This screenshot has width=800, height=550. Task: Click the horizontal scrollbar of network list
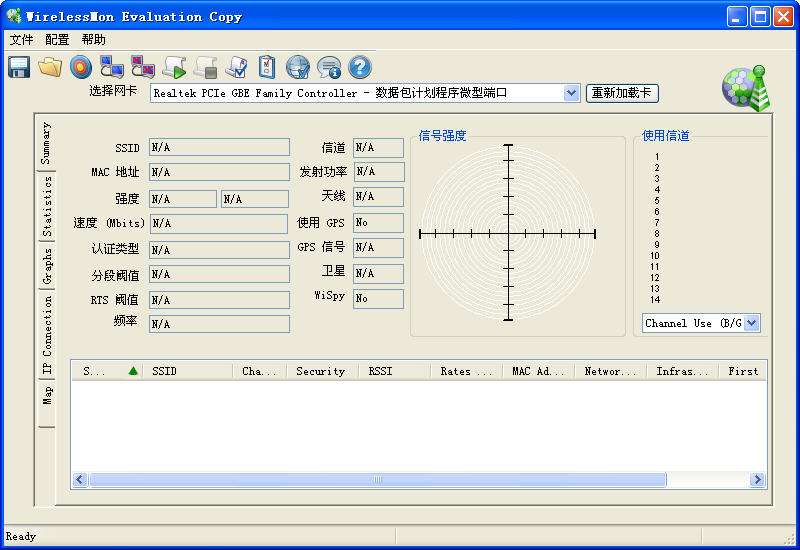tap(377, 480)
